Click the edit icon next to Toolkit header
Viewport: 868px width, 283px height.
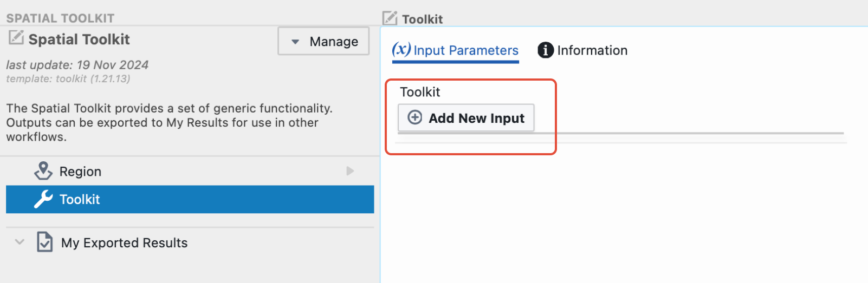click(x=390, y=18)
